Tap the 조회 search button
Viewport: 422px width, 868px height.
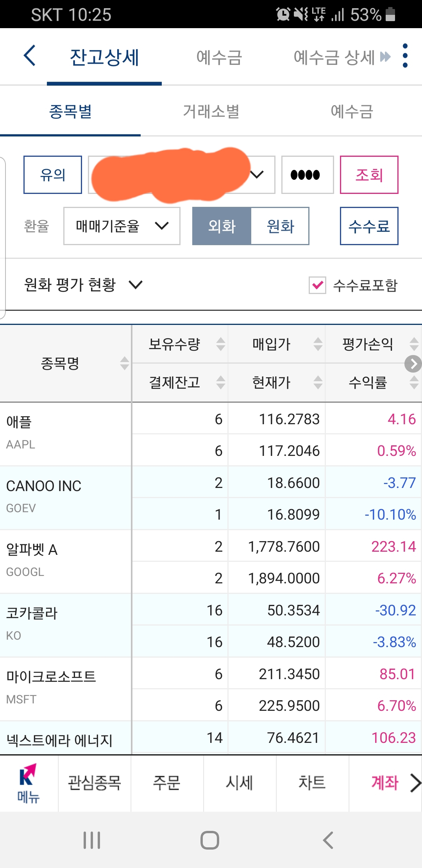369,175
